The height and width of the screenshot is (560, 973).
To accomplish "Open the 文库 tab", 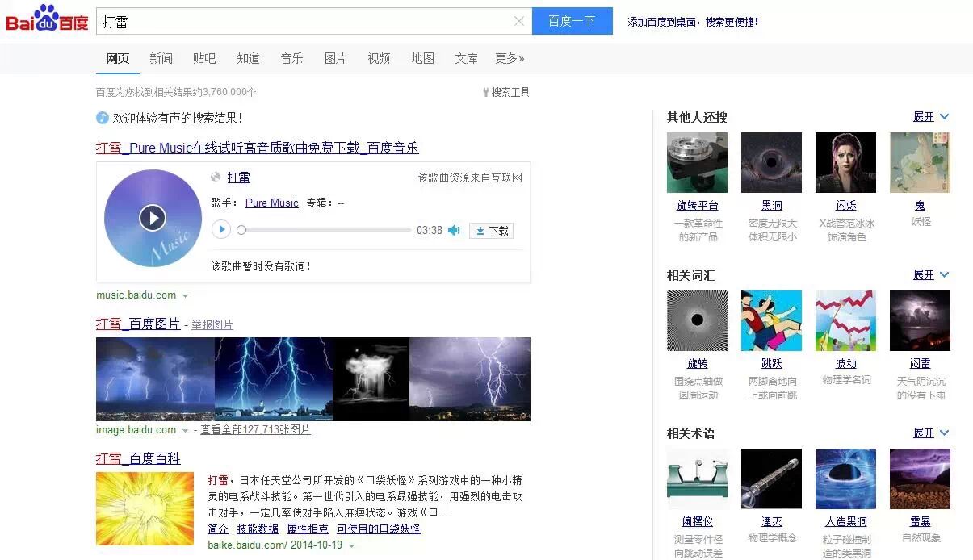I will [466, 58].
